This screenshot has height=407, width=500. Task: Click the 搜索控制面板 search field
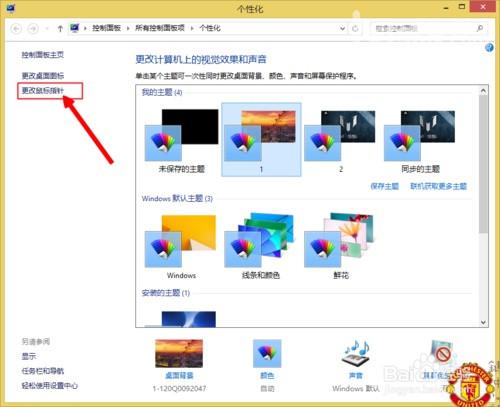pos(423,29)
